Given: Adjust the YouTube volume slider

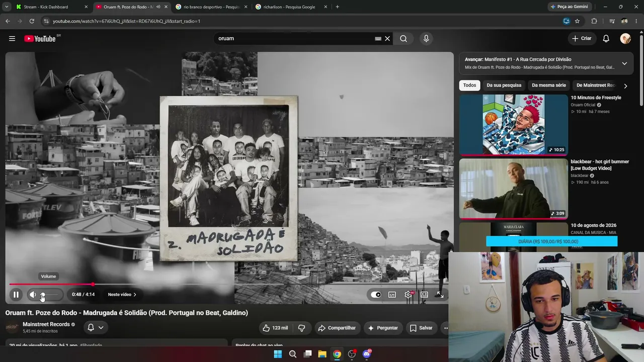Looking at the screenshot, I should (x=50, y=295).
